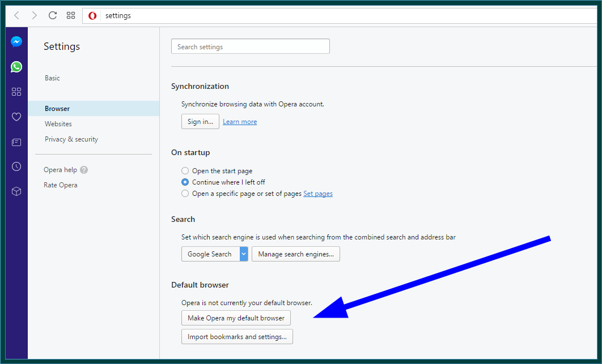Open Speed Dial from the sidebar
The height and width of the screenshot is (364, 602).
[x=16, y=92]
